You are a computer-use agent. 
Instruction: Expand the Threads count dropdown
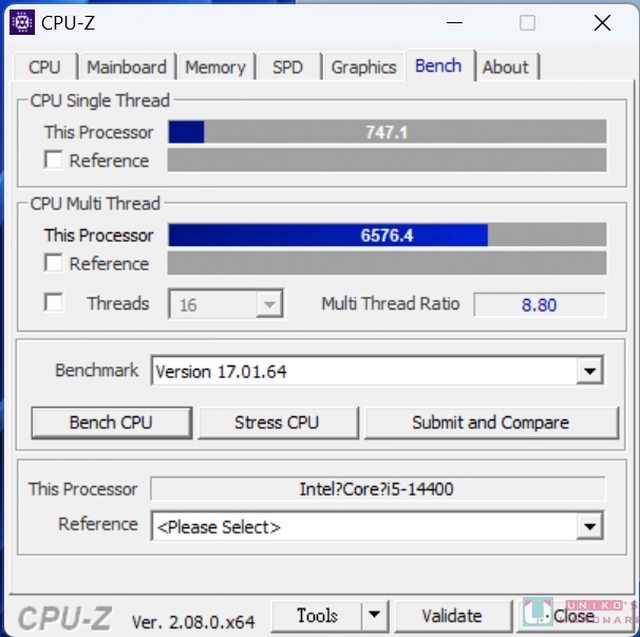(225, 304)
